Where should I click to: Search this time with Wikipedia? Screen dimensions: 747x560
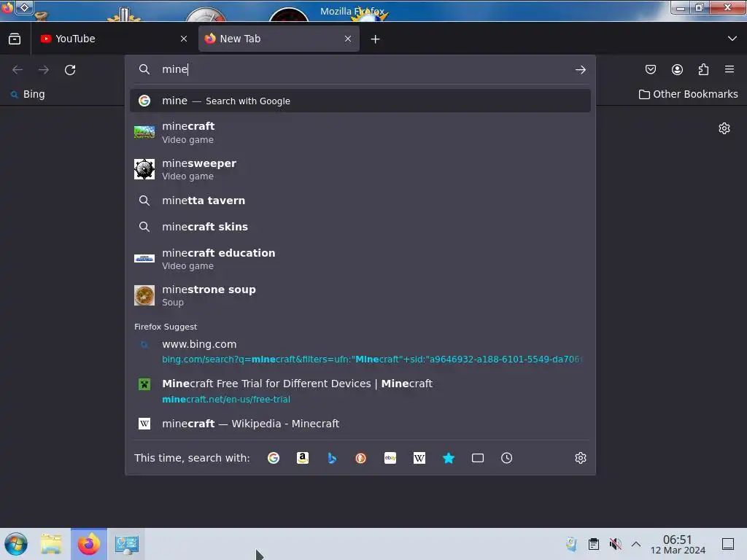coord(419,458)
